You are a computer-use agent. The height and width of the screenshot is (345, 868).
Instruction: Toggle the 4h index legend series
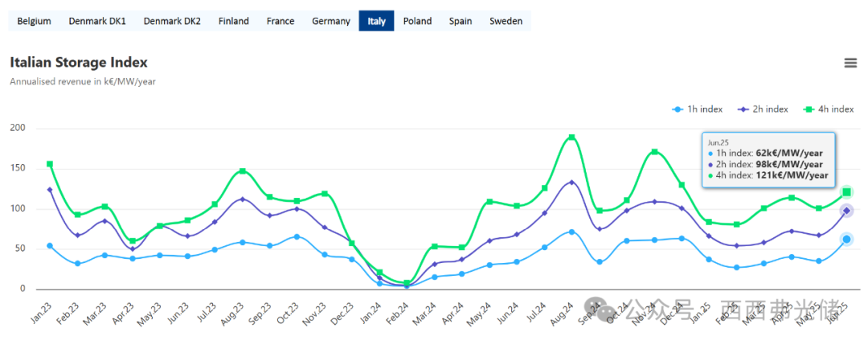click(831, 109)
